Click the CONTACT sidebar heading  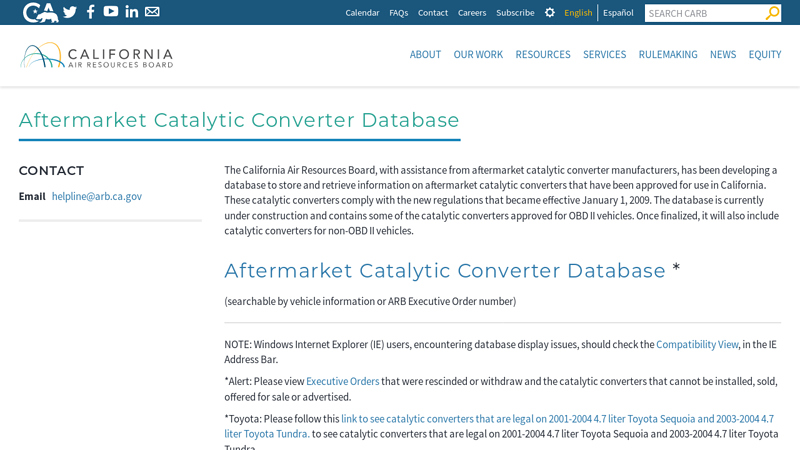pos(52,170)
